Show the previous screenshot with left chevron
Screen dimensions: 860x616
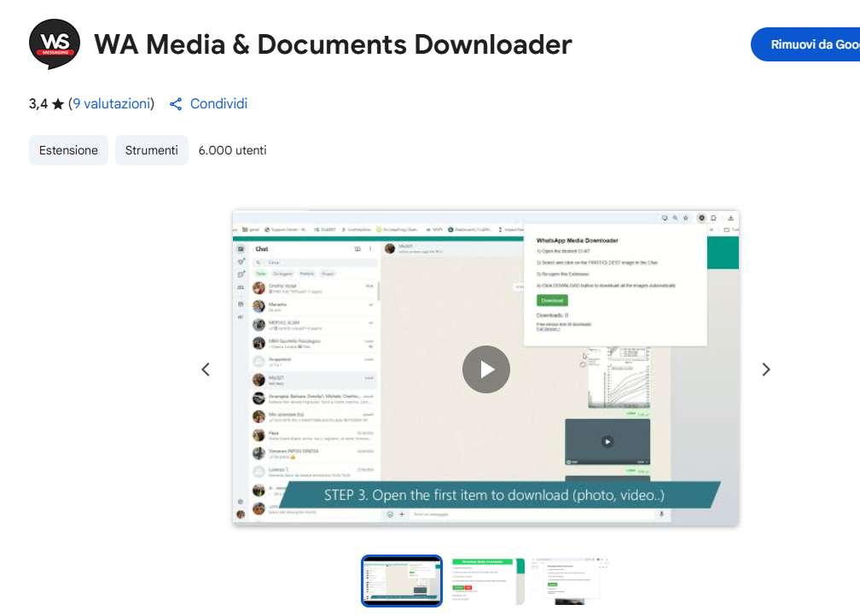[206, 369]
